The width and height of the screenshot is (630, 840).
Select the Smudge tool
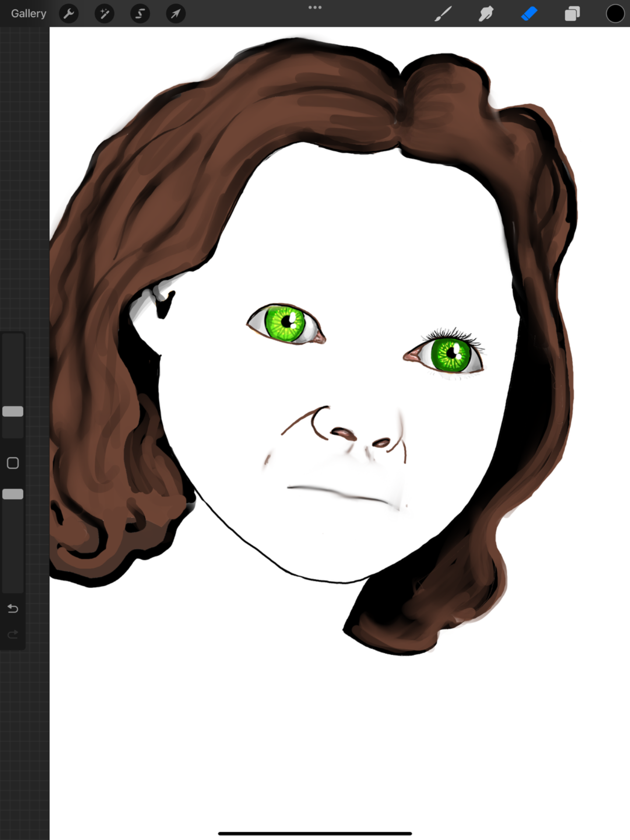[486, 14]
